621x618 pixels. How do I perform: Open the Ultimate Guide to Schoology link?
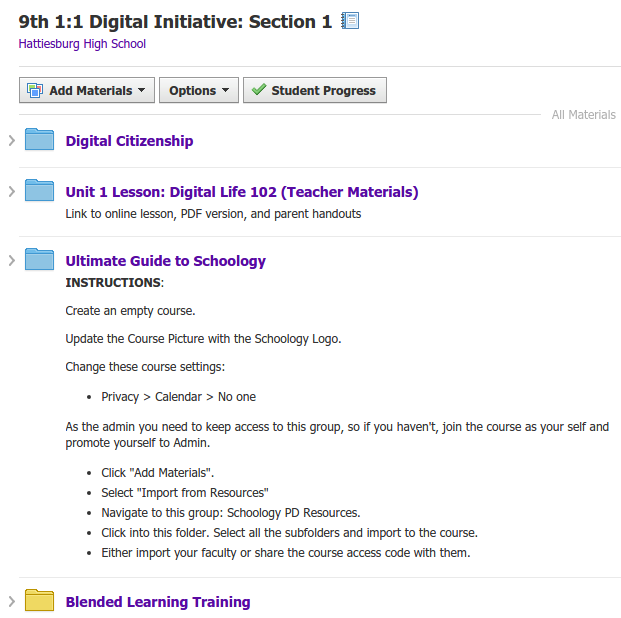point(166,261)
